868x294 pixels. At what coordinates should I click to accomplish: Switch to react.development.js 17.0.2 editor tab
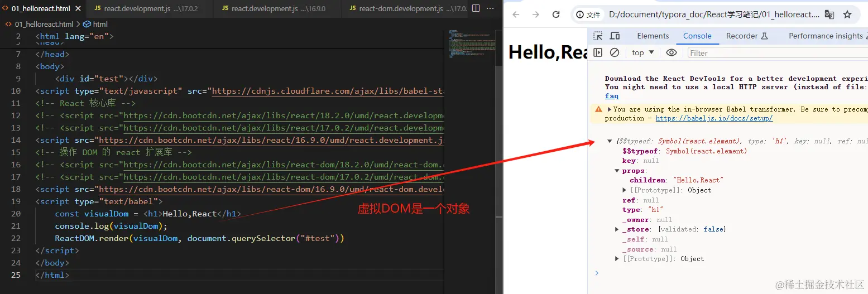pyautogui.click(x=147, y=9)
